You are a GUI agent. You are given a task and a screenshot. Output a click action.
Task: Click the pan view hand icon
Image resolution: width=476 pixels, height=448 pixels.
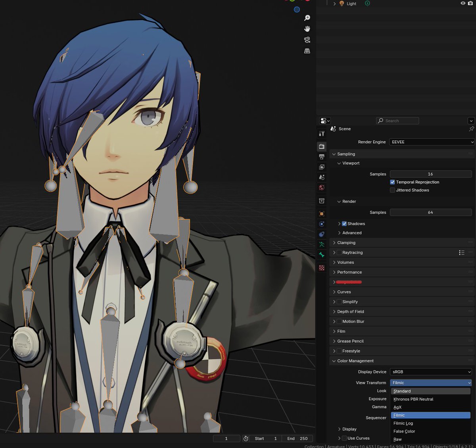click(307, 29)
